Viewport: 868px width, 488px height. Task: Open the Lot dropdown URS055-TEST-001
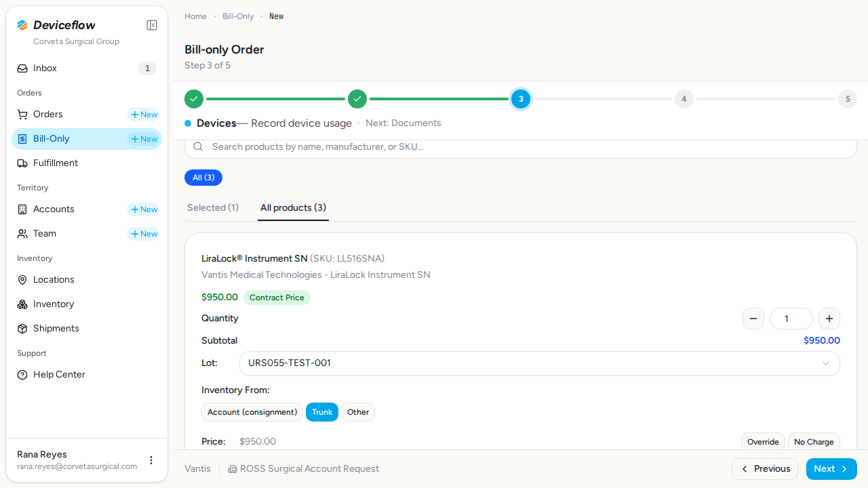tap(540, 363)
